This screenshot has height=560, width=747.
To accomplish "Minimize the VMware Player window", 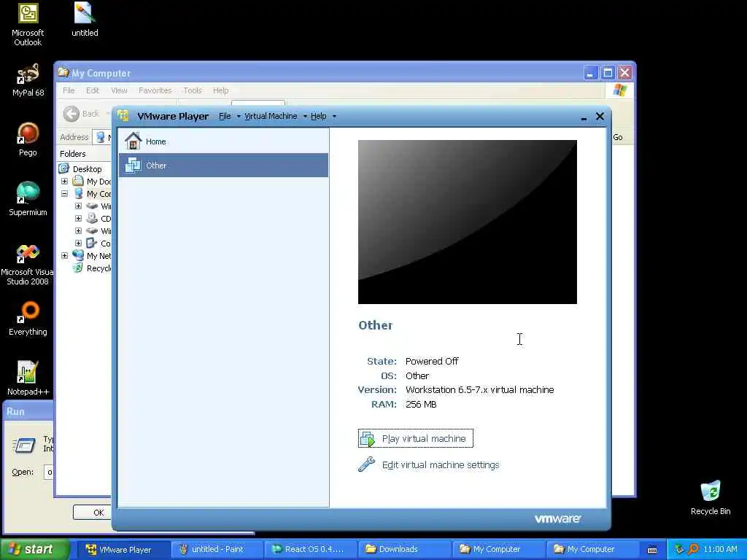I will tap(584, 117).
